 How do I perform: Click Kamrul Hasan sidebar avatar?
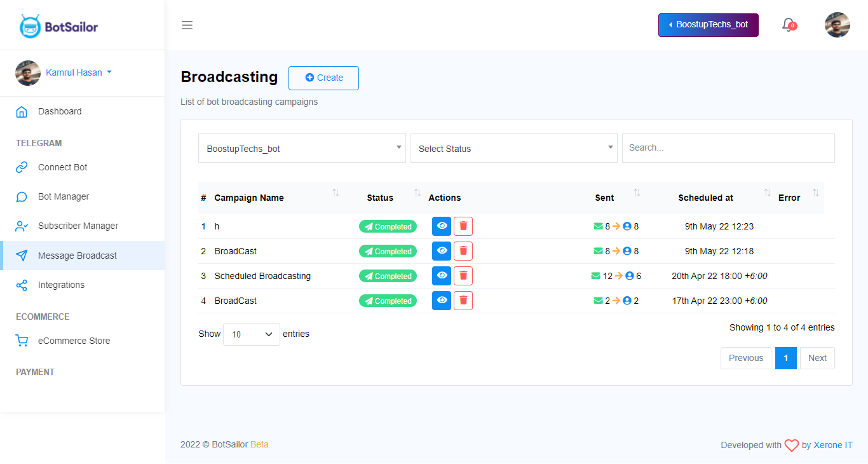28,73
